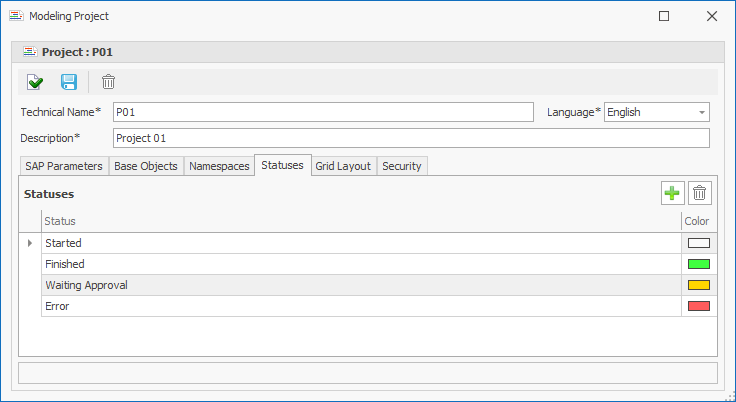Click the check/validate project toolbar icon
736x402 pixels.
point(35,82)
